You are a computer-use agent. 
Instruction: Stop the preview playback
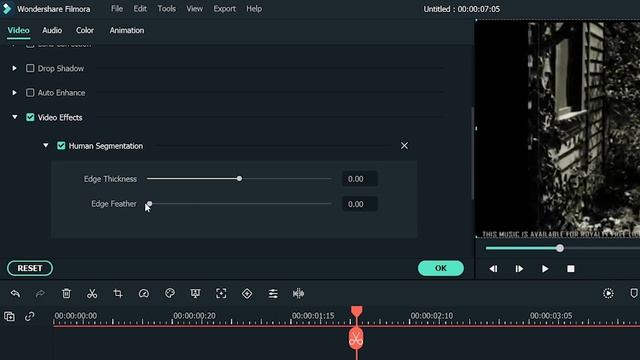pos(571,269)
